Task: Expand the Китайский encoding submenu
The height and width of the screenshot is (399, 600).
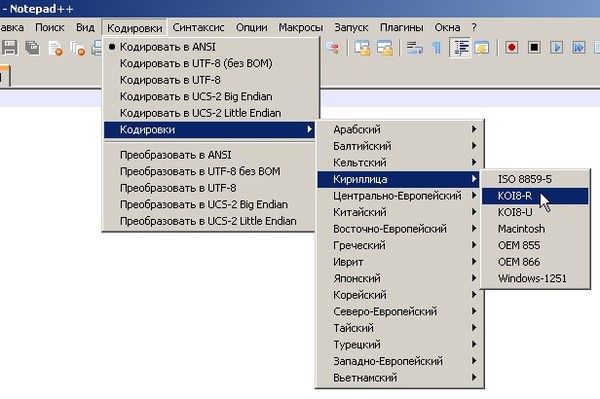Action: pyautogui.click(x=399, y=212)
